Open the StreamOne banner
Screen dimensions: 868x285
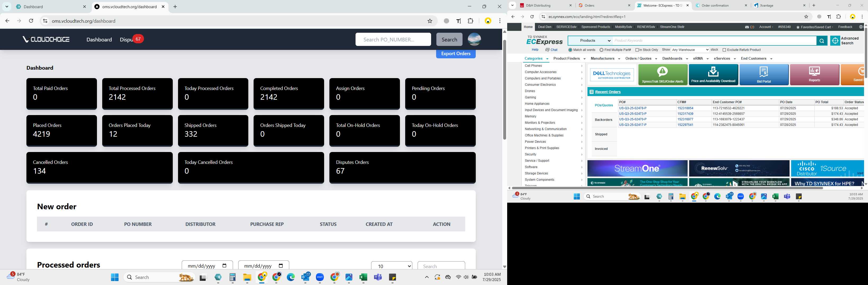[x=637, y=168]
